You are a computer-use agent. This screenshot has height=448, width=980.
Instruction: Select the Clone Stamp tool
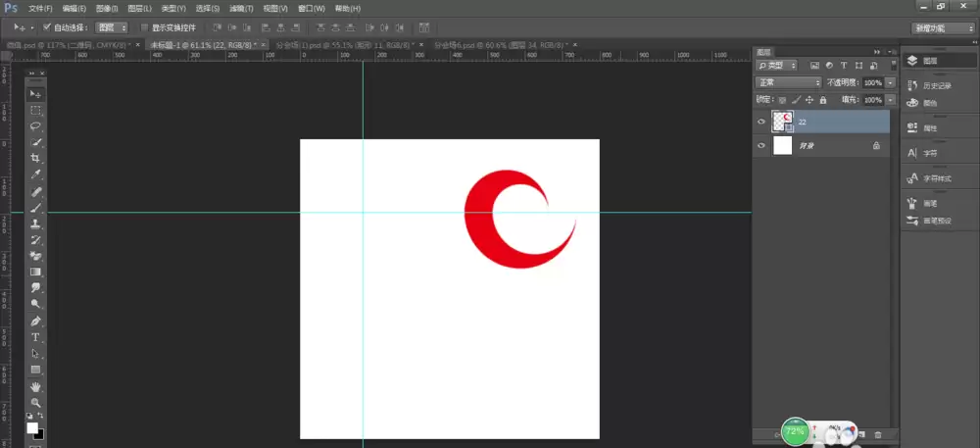pos(35,224)
